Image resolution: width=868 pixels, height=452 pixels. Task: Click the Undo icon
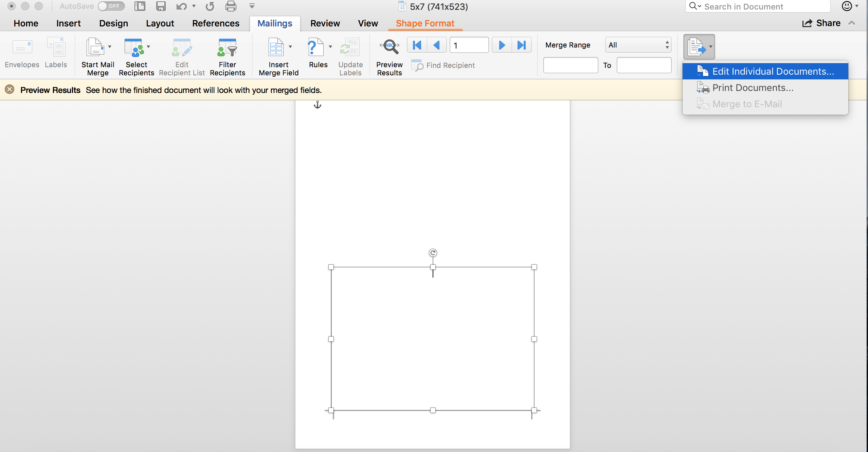click(181, 6)
